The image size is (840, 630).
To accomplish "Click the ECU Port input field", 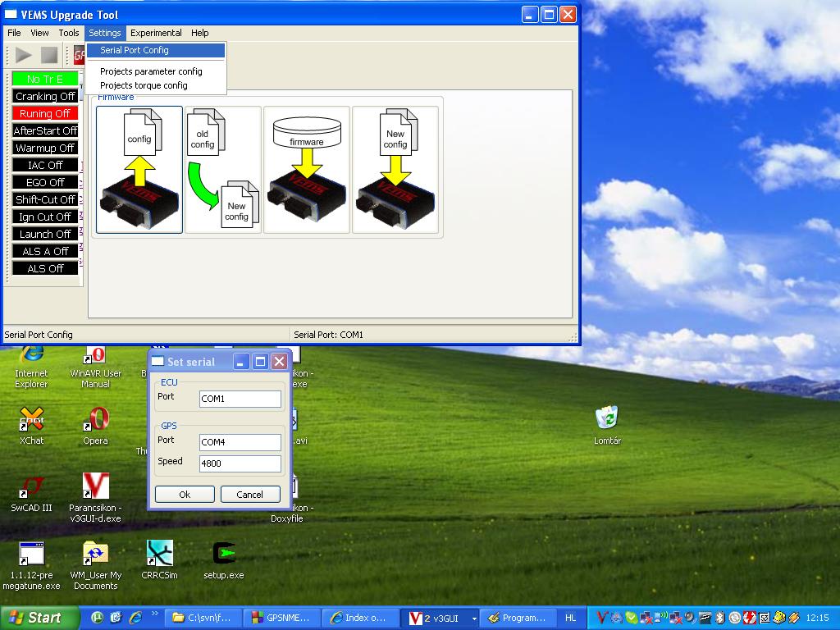I will coord(240,399).
